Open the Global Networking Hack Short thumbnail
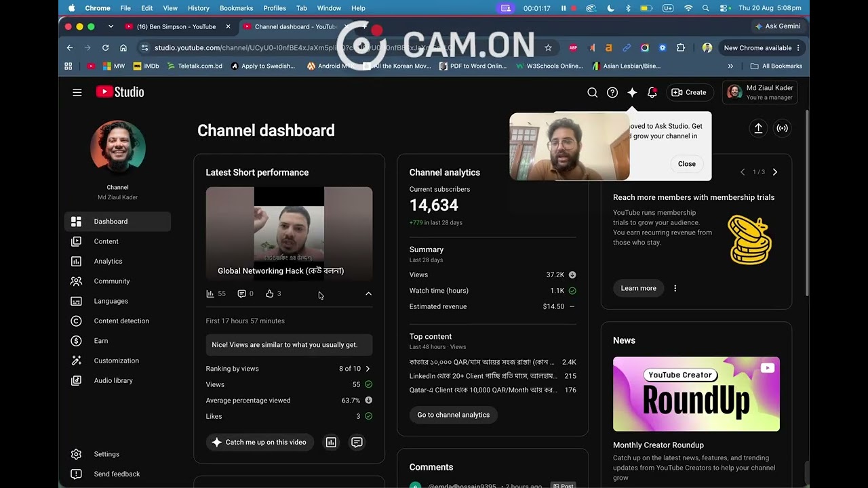 click(x=289, y=234)
